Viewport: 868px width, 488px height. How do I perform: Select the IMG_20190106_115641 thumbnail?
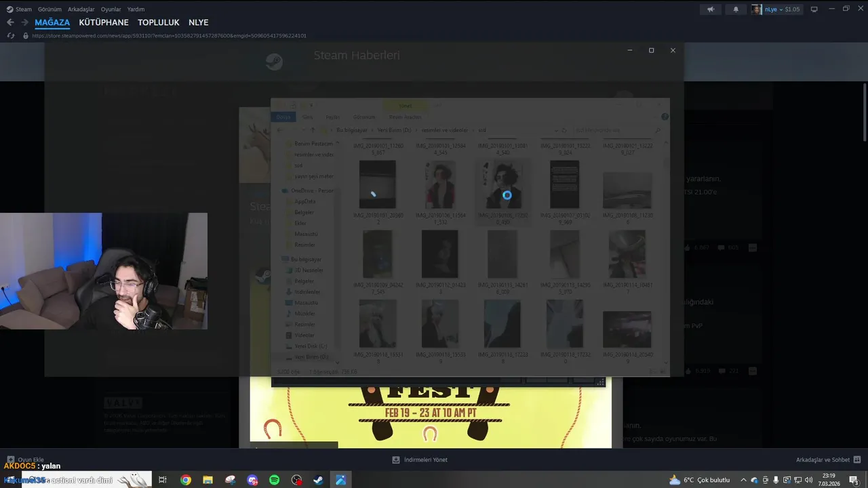439,185
